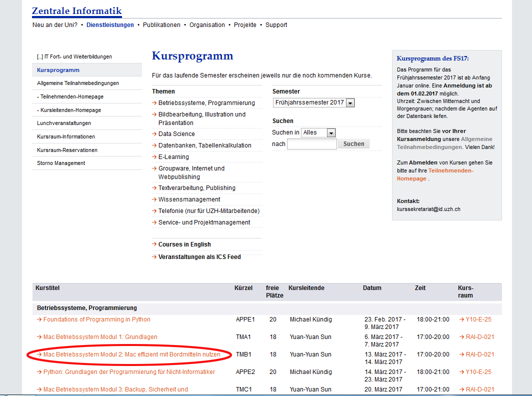This screenshot has width=532, height=396.
Task: Click the search text input field
Action: [x=312, y=144]
